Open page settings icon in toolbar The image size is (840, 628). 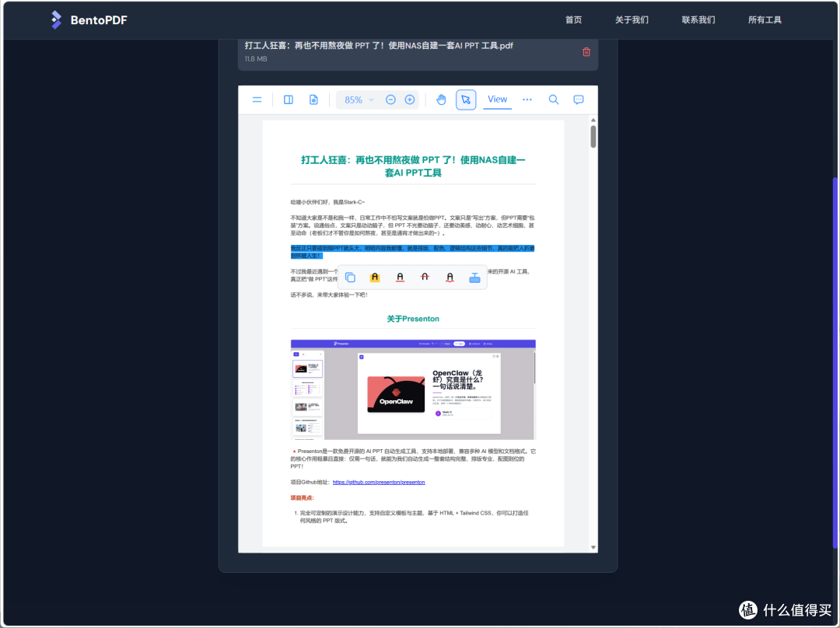[x=313, y=99]
